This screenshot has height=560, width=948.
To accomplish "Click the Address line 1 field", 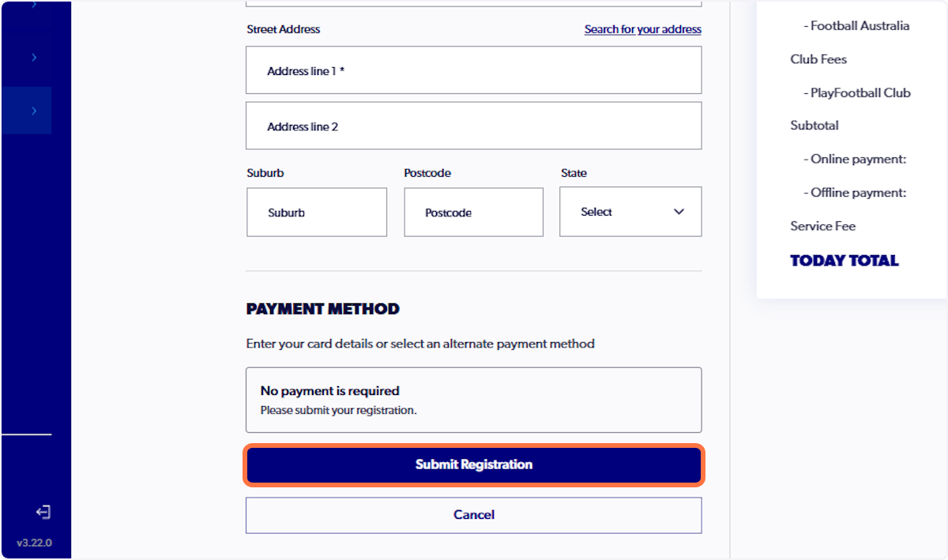I will pos(473,70).
